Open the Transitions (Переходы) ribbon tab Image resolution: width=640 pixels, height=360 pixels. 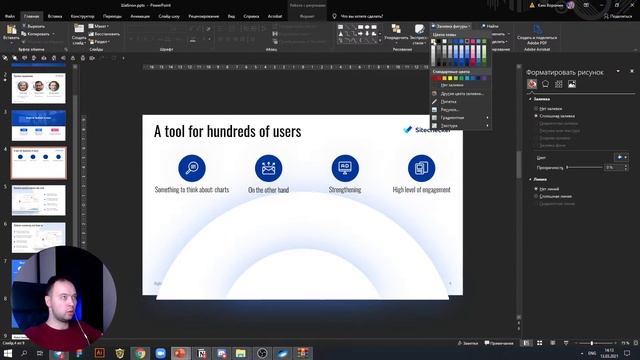[x=112, y=16]
